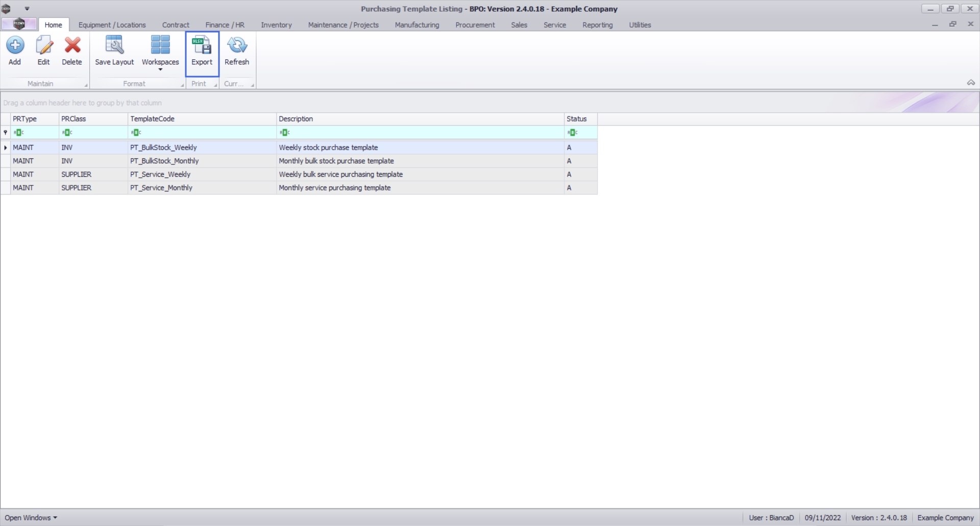This screenshot has width=980, height=526.
Task: Click the 09/11/2022 date in status bar
Action: tap(822, 518)
